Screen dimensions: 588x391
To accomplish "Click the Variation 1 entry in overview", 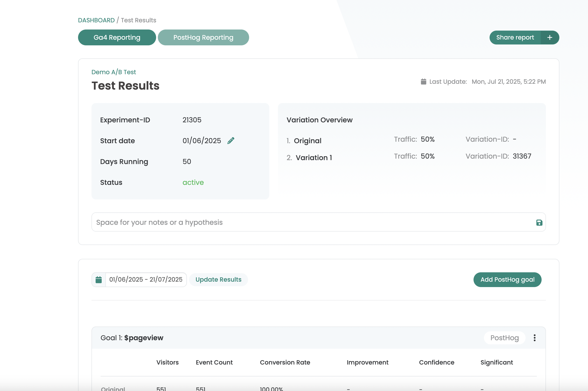I will point(314,158).
